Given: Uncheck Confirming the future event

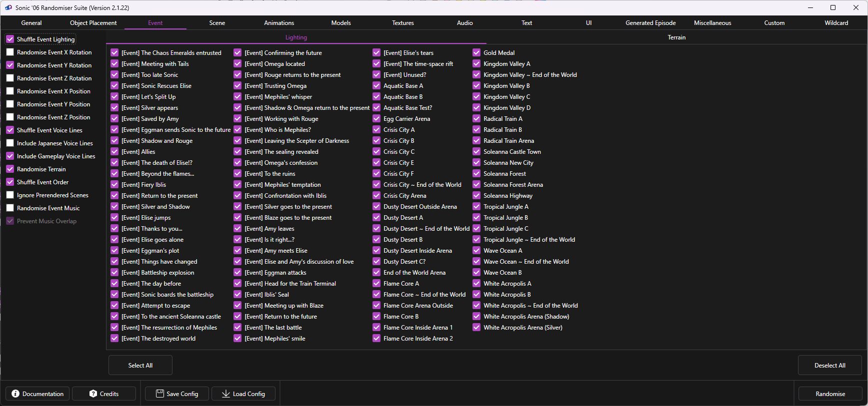Looking at the screenshot, I should point(237,52).
